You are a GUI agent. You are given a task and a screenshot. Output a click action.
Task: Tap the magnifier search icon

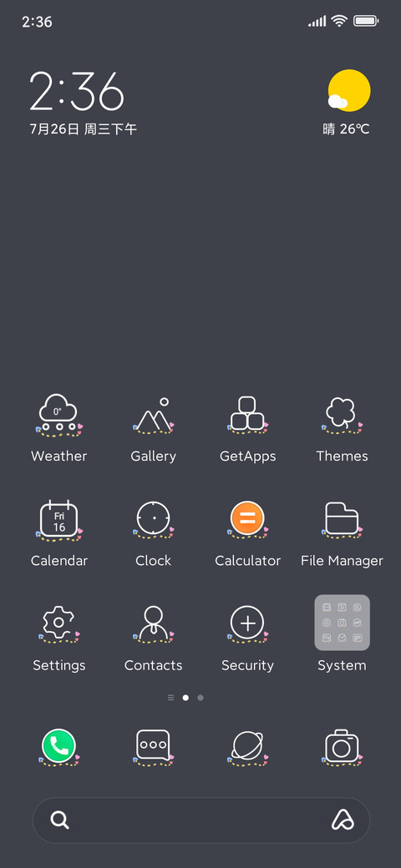tap(59, 820)
